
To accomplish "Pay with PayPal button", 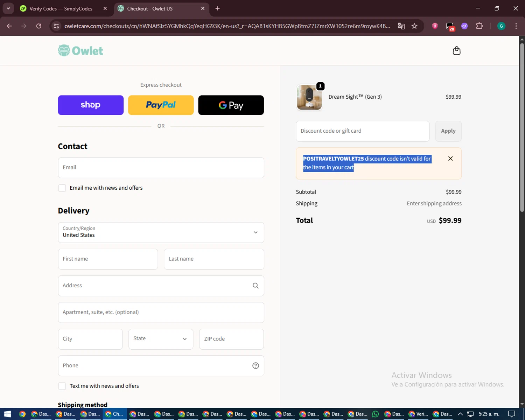I will [161, 105].
